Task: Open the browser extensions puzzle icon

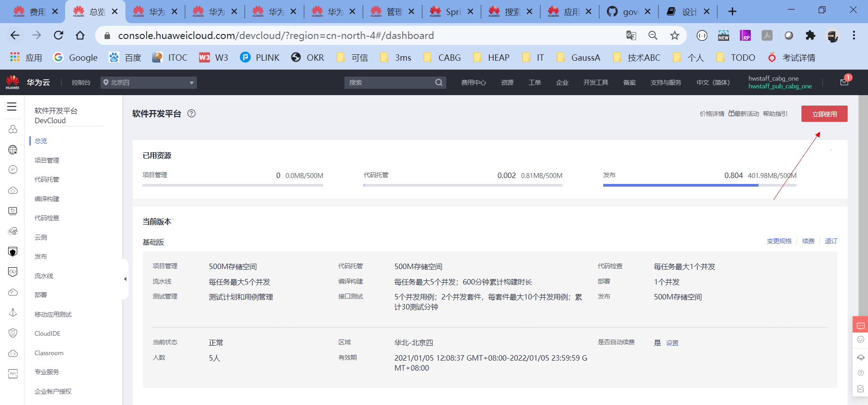Action: click(x=811, y=35)
